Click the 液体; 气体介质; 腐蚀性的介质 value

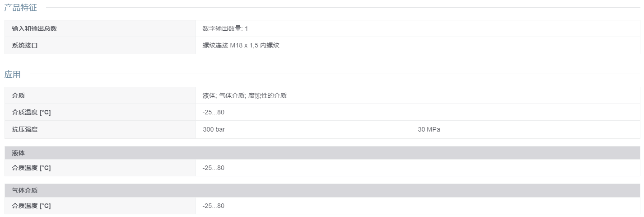click(x=245, y=95)
